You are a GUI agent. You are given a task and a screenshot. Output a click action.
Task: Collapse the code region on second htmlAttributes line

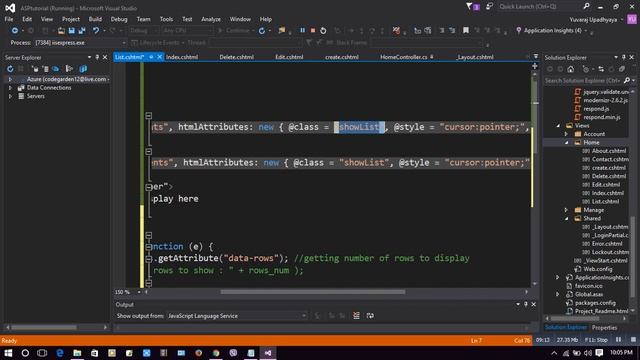pos(149,151)
